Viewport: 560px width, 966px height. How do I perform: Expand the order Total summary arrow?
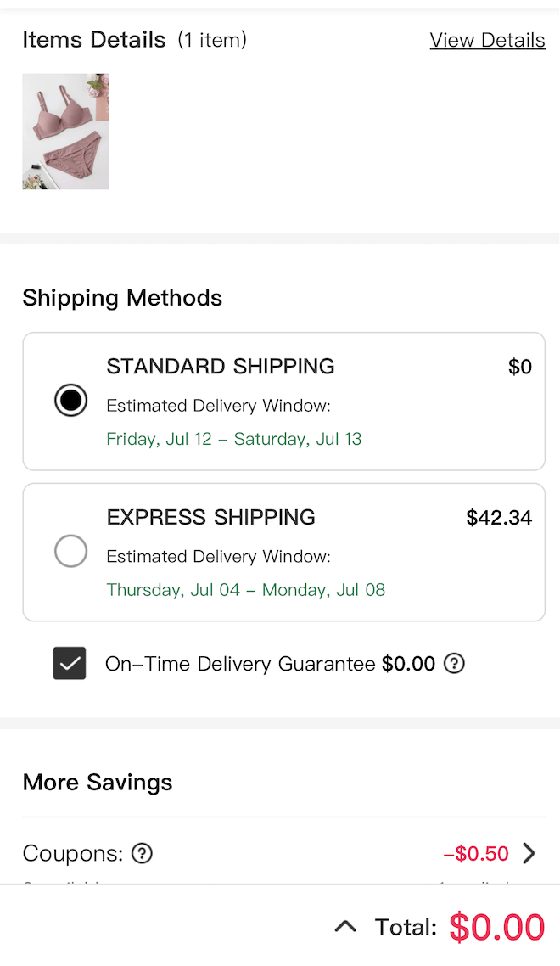click(345, 927)
